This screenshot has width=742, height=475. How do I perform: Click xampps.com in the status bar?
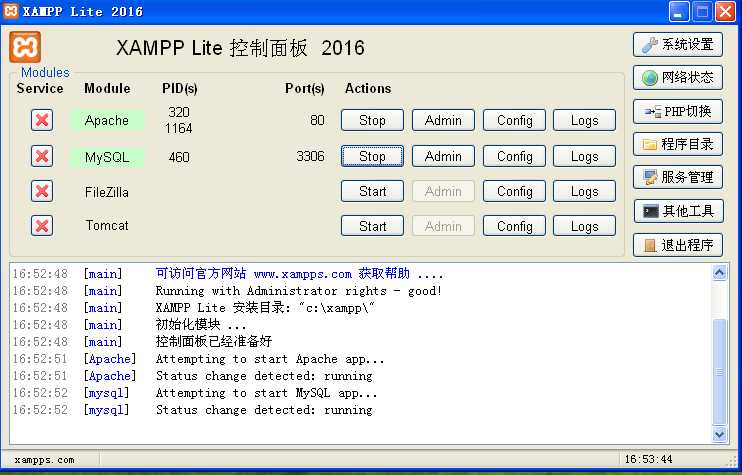(x=44, y=460)
